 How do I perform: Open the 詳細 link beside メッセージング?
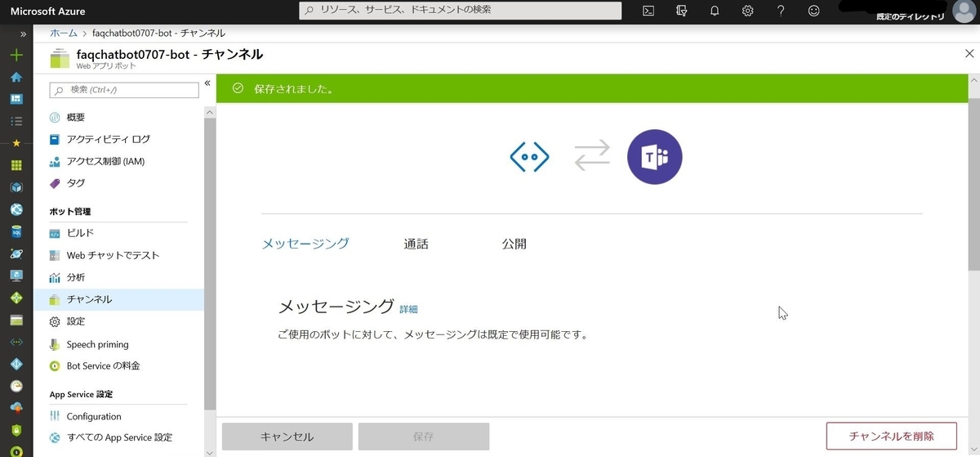point(408,309)
